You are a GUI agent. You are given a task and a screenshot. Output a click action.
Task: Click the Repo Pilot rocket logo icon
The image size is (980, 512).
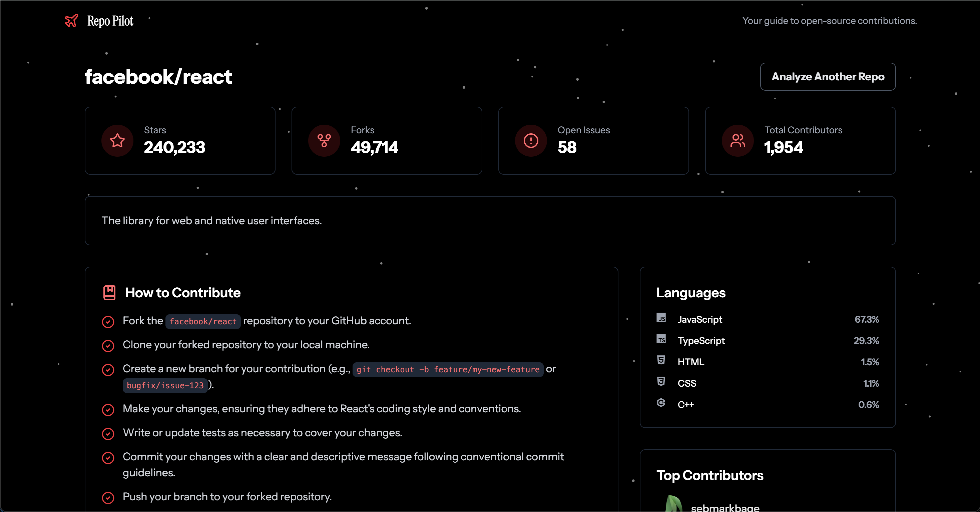click(71, 21)
